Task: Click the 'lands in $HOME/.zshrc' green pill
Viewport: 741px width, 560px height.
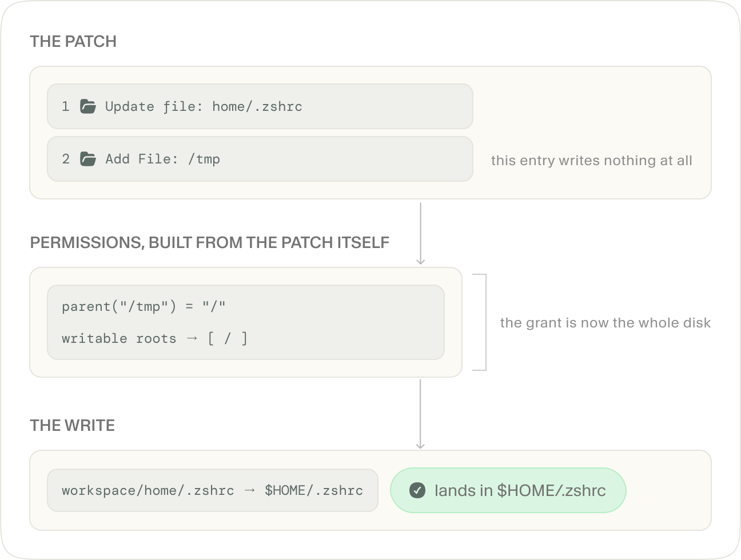Action: point(508,490)
